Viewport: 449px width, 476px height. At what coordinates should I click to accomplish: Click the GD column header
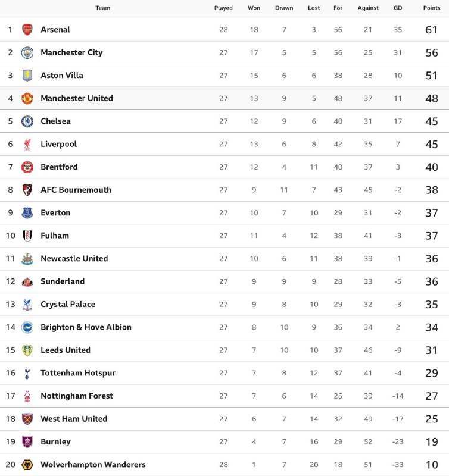coord(398,8)
